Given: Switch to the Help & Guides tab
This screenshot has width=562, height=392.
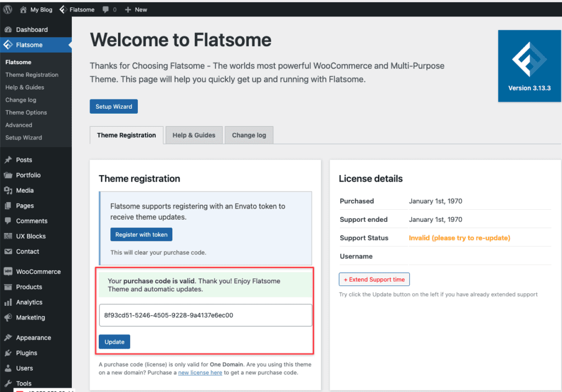Looking at the screenshot, I should click(x=194, y=135).
